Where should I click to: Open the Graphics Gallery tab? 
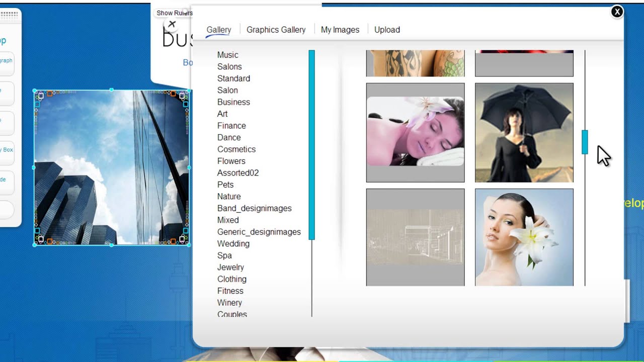click(x=276, y=30)
